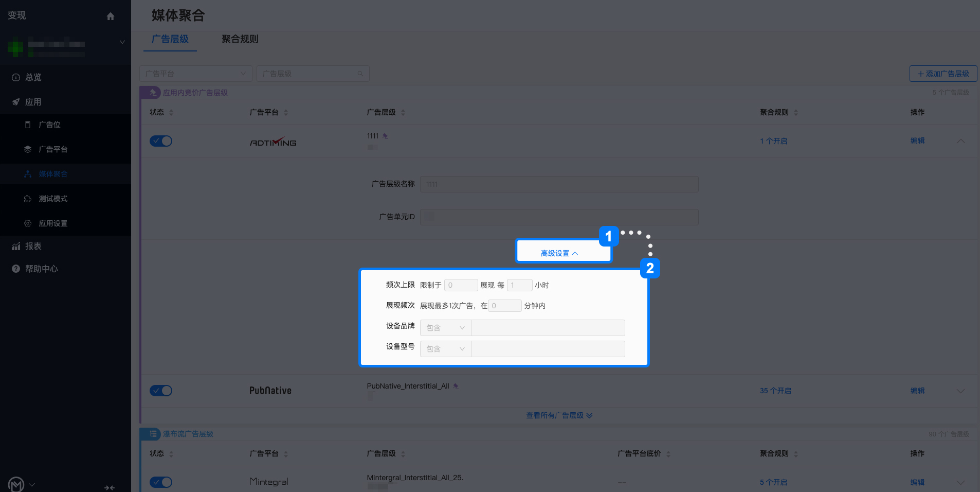Expand the Mintegral row details
The height and width of the screenshot is (492, 980).
point(960,482)
